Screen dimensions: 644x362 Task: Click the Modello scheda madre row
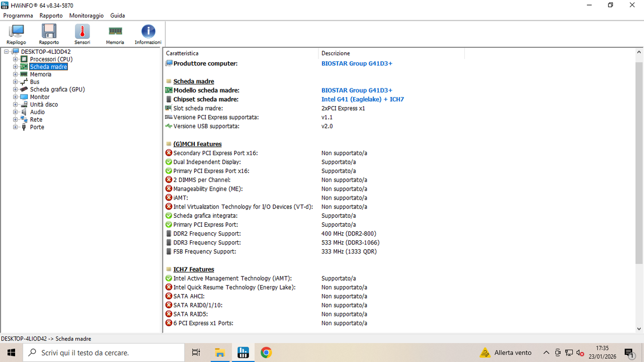coord(399,90)
